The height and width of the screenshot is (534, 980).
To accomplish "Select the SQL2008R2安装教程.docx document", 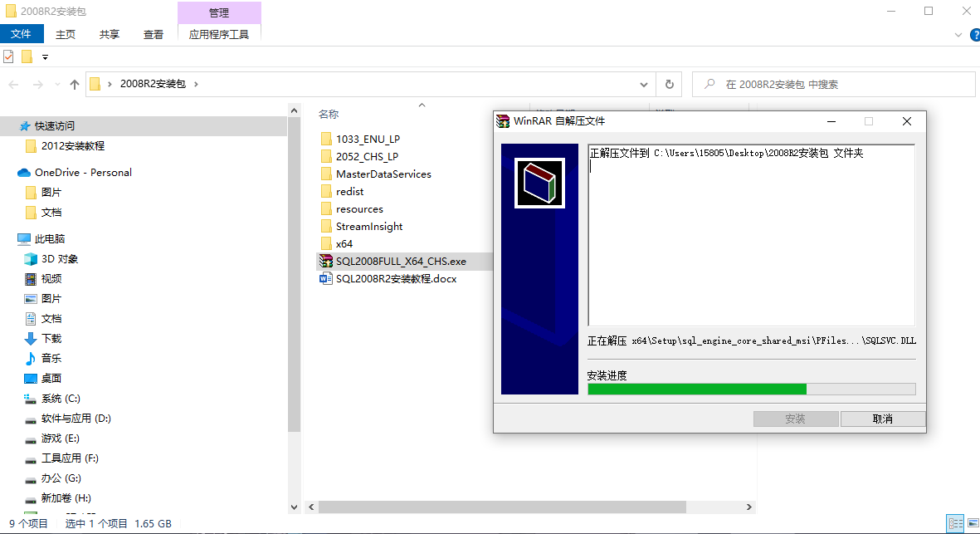I will point(397,279).
